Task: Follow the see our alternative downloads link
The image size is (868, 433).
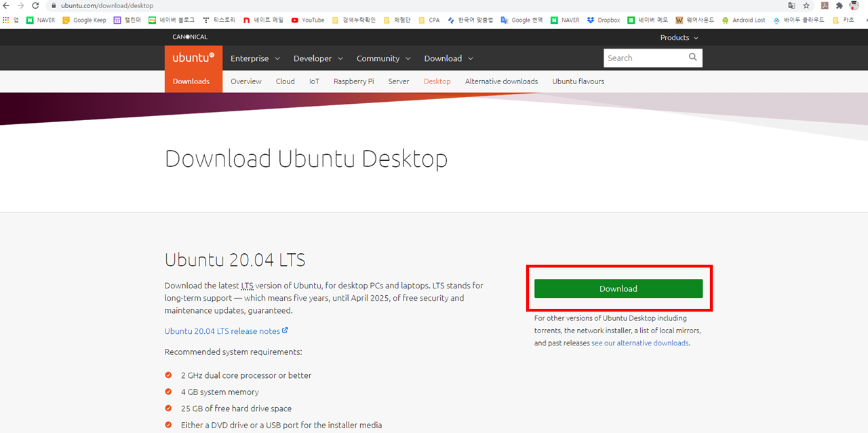Action: (x=640, y=343)
